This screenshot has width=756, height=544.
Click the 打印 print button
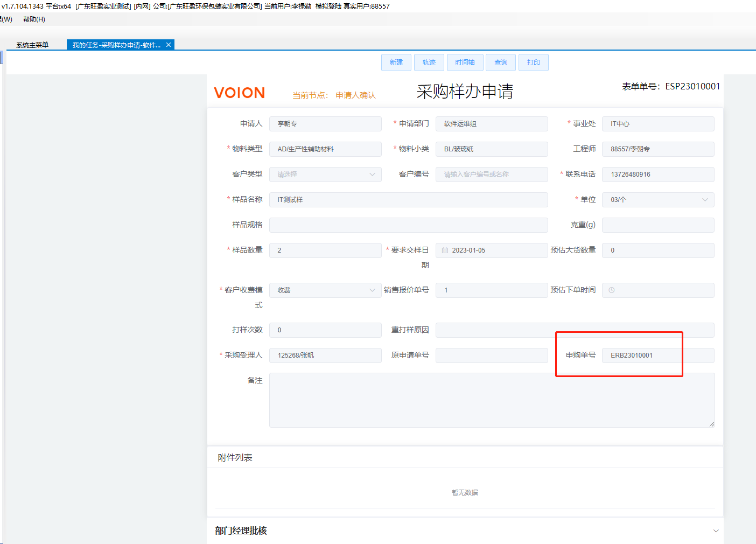coord(534,62)
